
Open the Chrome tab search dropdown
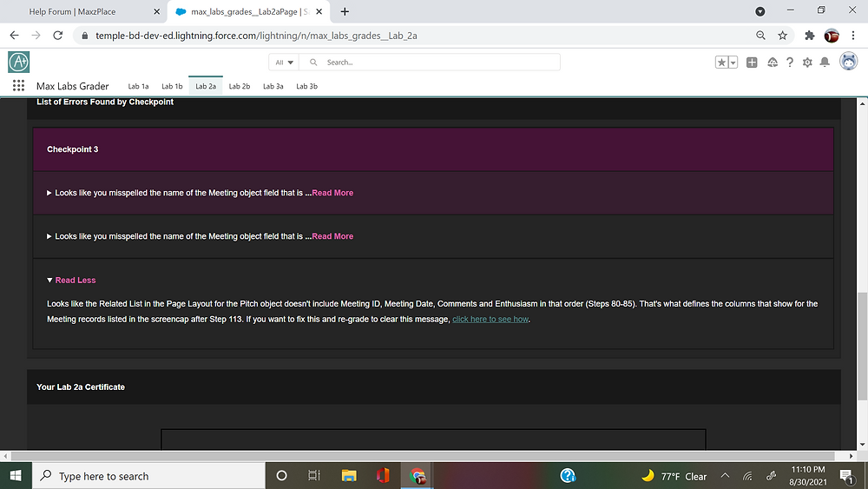760,11
